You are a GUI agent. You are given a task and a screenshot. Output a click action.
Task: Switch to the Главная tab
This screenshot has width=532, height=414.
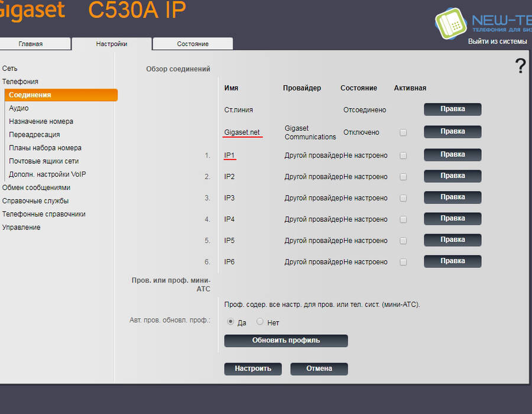pyautogui.click(x=35, y=44)
